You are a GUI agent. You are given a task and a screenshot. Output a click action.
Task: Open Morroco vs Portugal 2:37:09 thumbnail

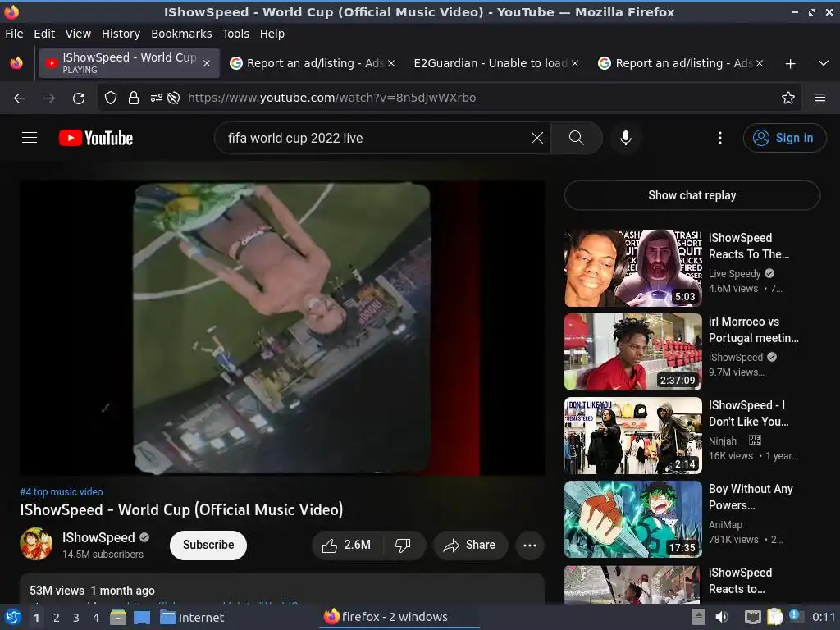[x=633, y=351]
